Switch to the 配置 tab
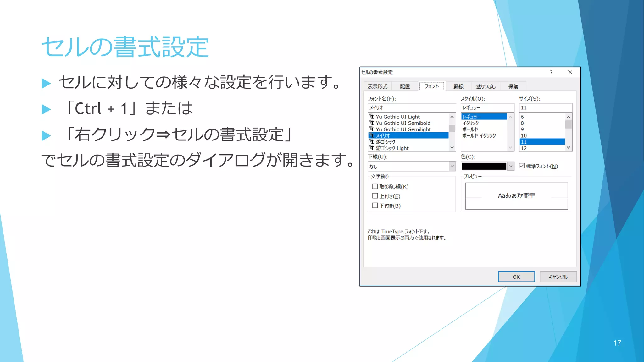Screen dimensions: 644x362 (x=405, y=86)
